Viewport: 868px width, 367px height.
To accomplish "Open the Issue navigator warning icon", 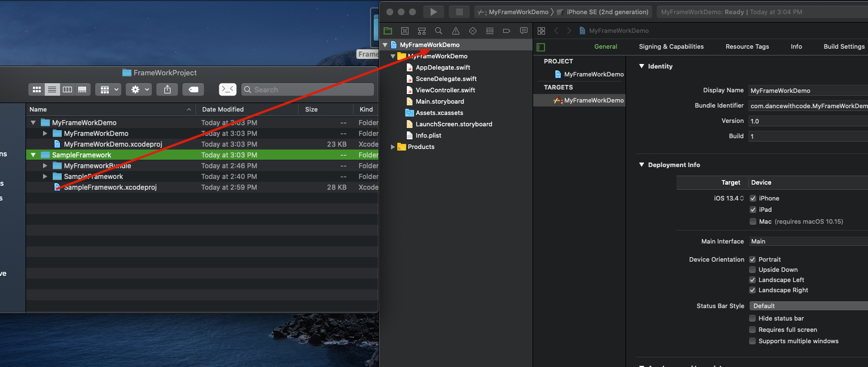I will pos(456,31).
